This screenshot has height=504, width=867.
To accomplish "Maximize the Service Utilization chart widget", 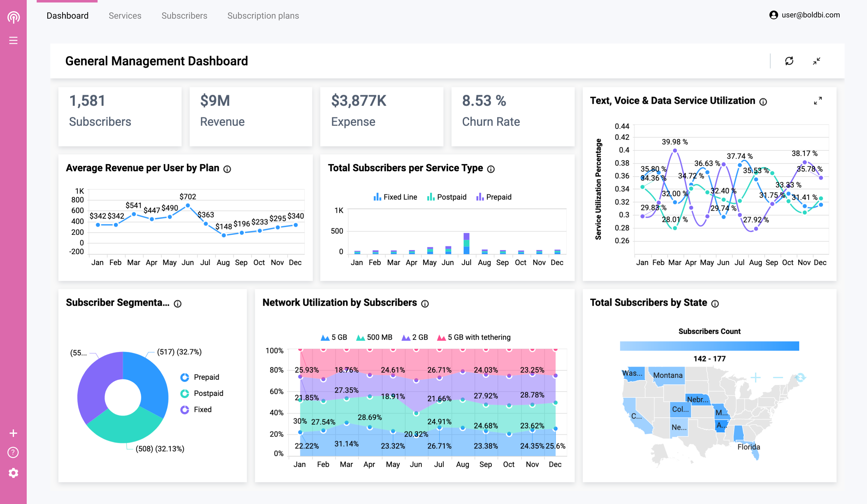I will point(818,101).
